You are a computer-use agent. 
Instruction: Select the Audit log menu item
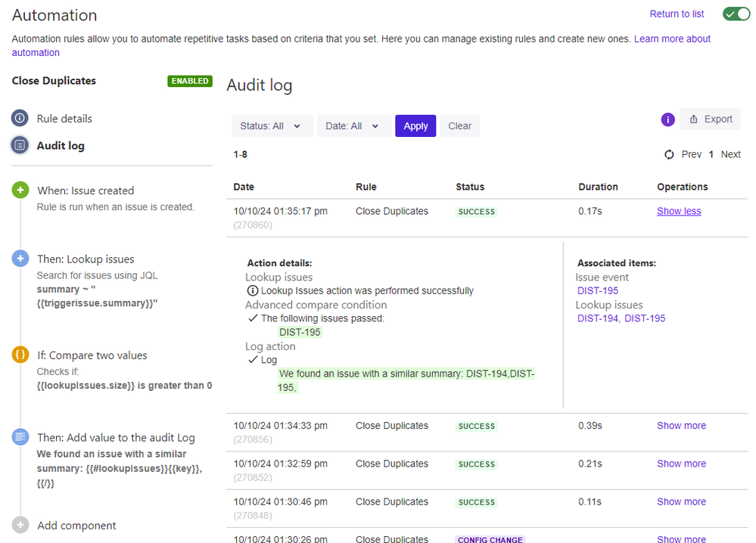(x=61, y=145)
